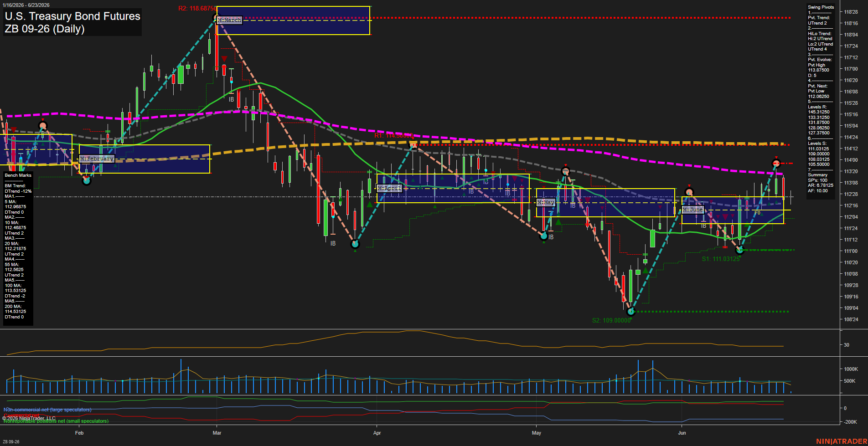The height and width of the screenshot is (446, 868).
Task: Select the resistance level 127.37500
Action: click(819, 133)
